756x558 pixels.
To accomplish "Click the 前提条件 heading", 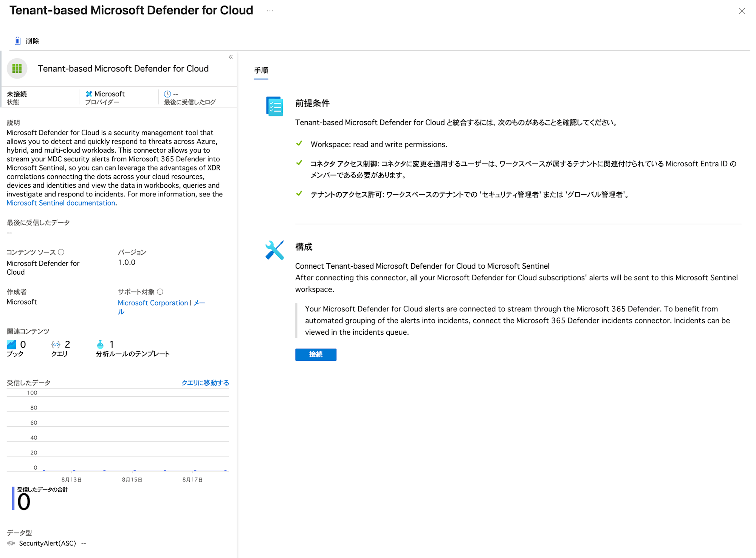I will (x=312, y=103).
